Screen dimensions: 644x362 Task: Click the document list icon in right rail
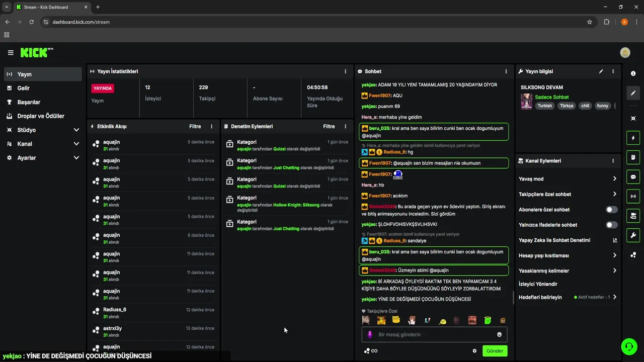[633, 157]
